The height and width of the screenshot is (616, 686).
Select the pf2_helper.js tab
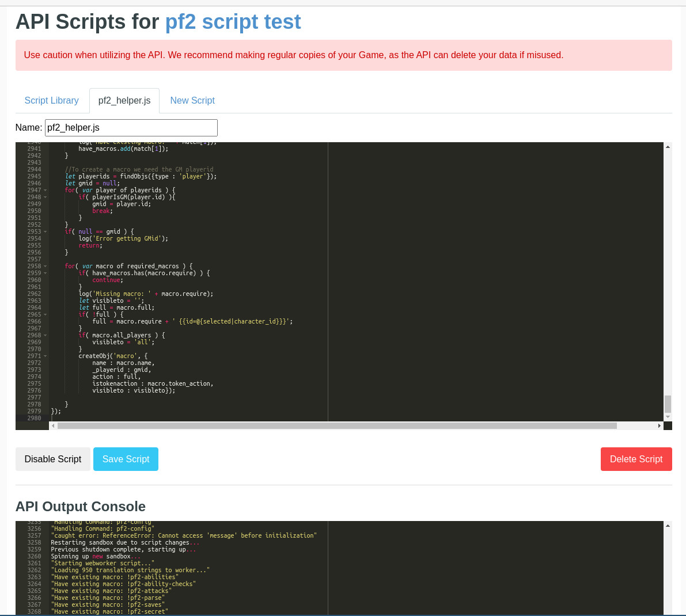(124, 101)
